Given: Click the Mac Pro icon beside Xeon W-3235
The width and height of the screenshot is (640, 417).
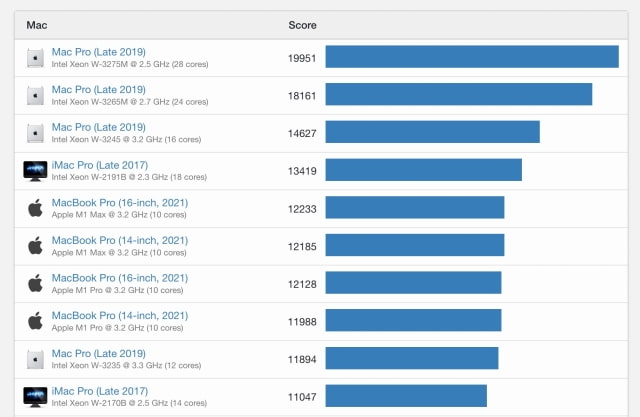Looking at the screenshot, I should [35, 359].
